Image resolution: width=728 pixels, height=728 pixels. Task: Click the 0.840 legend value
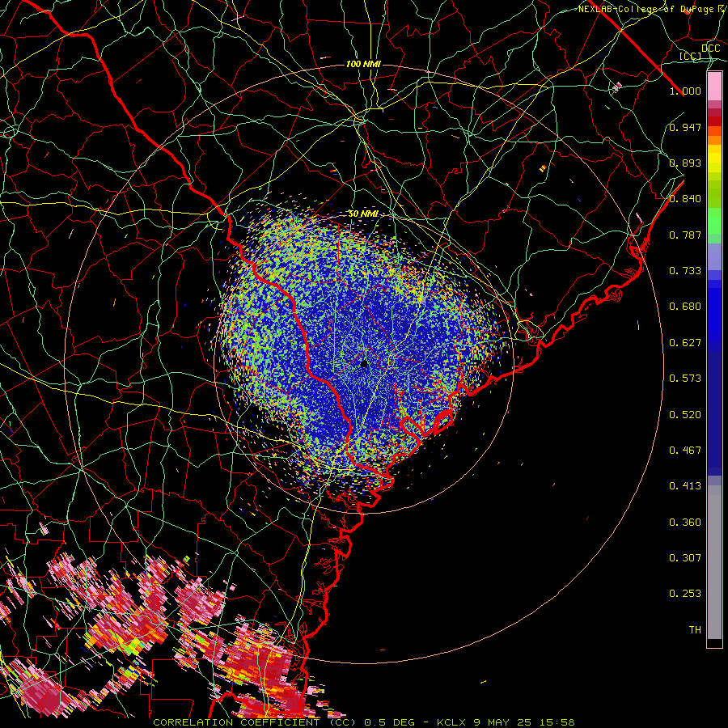(x=685, y=199)
